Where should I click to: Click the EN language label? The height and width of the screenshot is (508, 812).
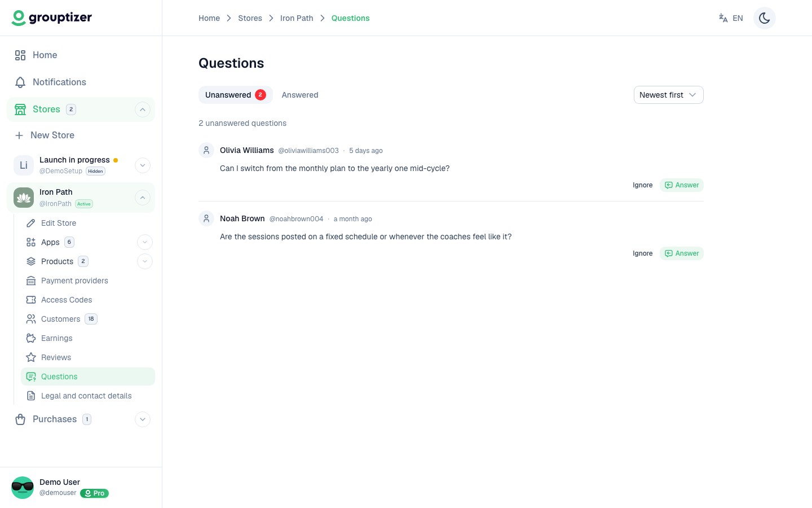point(738,18)
